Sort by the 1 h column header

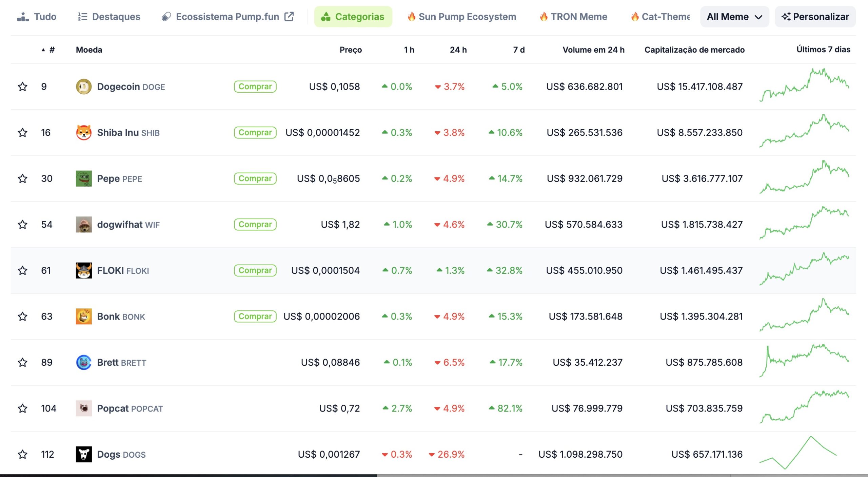click(x=409, y=50)
